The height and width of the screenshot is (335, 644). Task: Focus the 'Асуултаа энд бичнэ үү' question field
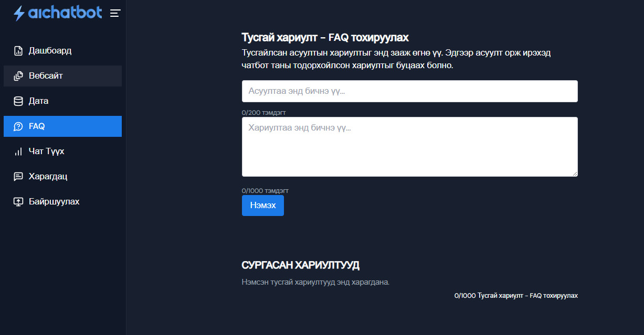409,91
